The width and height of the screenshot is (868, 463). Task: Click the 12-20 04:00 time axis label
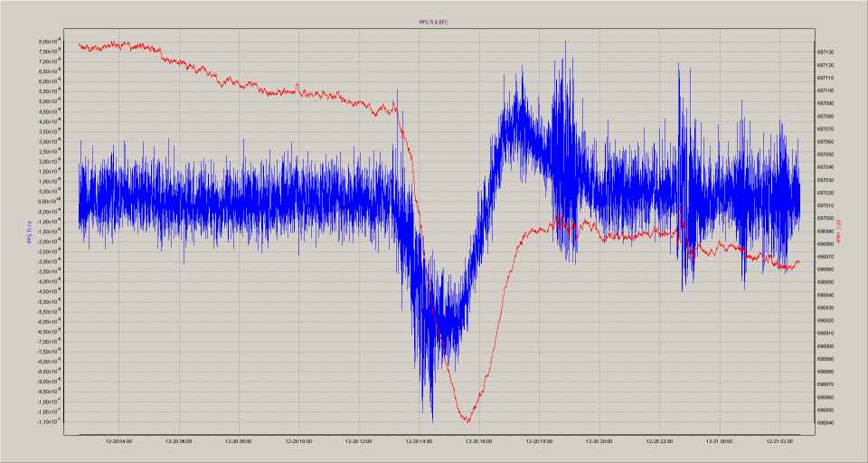118,441
